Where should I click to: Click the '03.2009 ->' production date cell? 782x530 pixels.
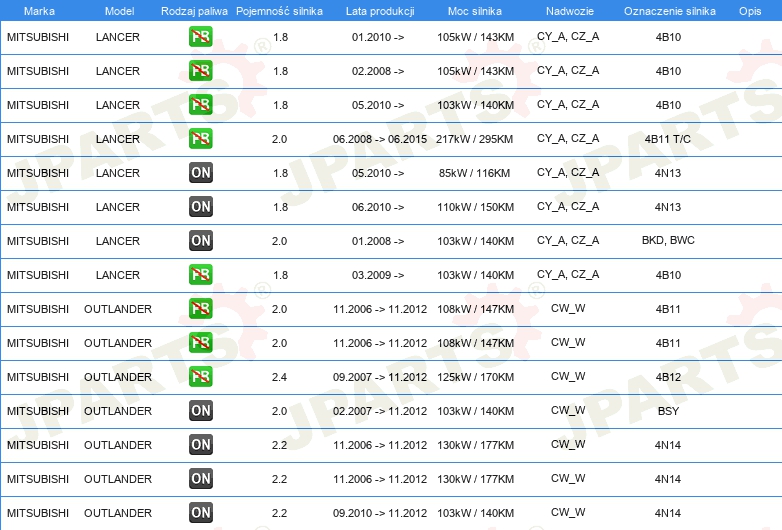378,275
